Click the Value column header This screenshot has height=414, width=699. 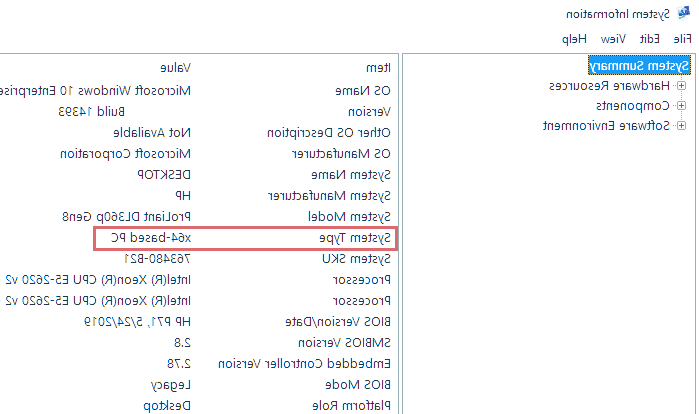point(176,67)
